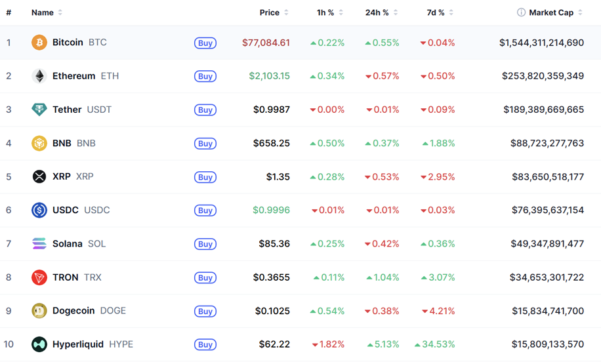Click BNB price $658.25
The width and height of the screenshot is (601, 364).
(x=272, y=143)
